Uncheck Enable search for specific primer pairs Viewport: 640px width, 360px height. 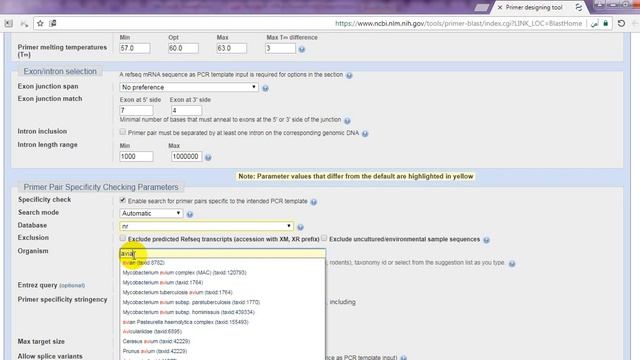122,200
